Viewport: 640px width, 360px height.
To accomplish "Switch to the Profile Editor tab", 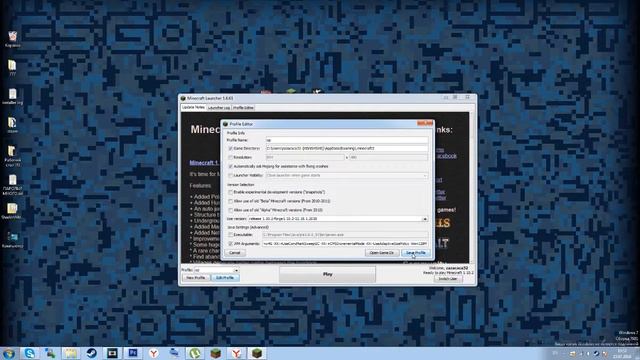I will point(243,108).
